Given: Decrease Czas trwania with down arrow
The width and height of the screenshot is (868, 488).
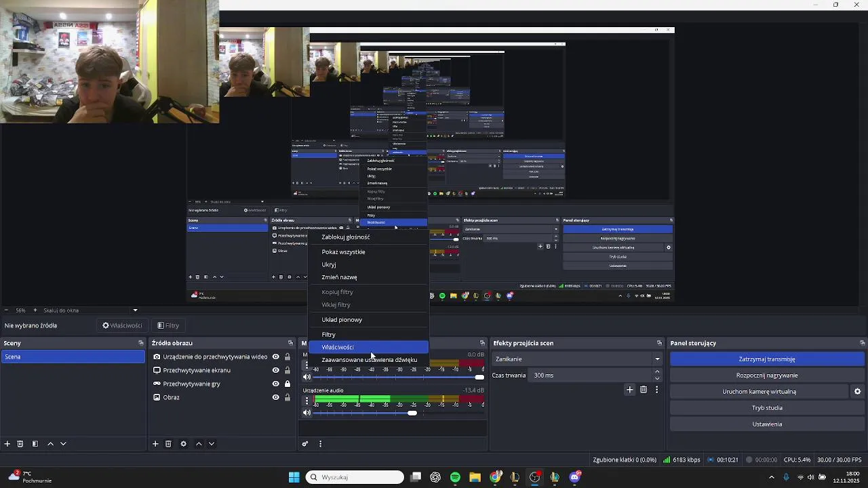Looking at the screenshot, I should click(656, 379).
